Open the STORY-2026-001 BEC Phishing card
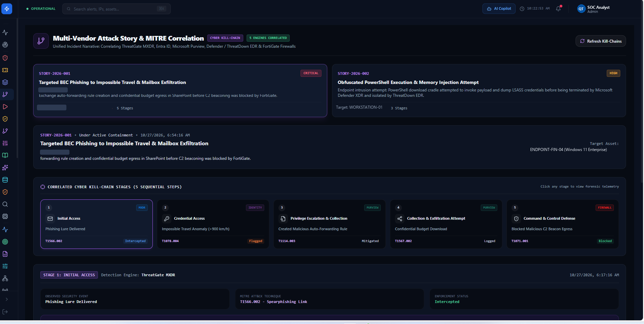The width and height of the screenshot is (644, 324). click(180, 91)
